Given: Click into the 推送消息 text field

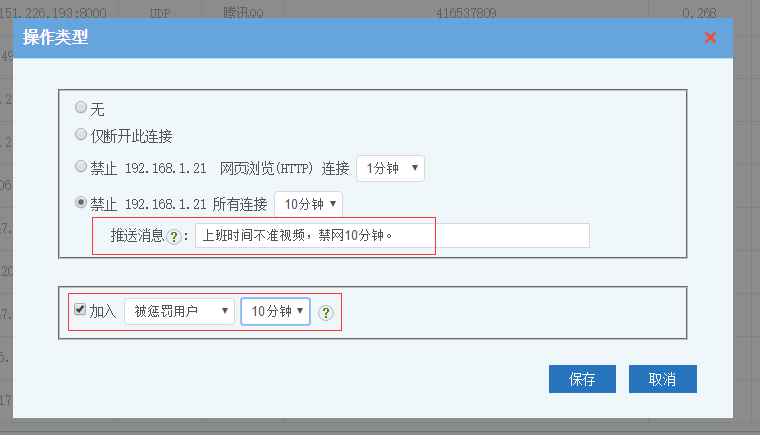Looking at the screenshot, I should (x=392, y=236).
